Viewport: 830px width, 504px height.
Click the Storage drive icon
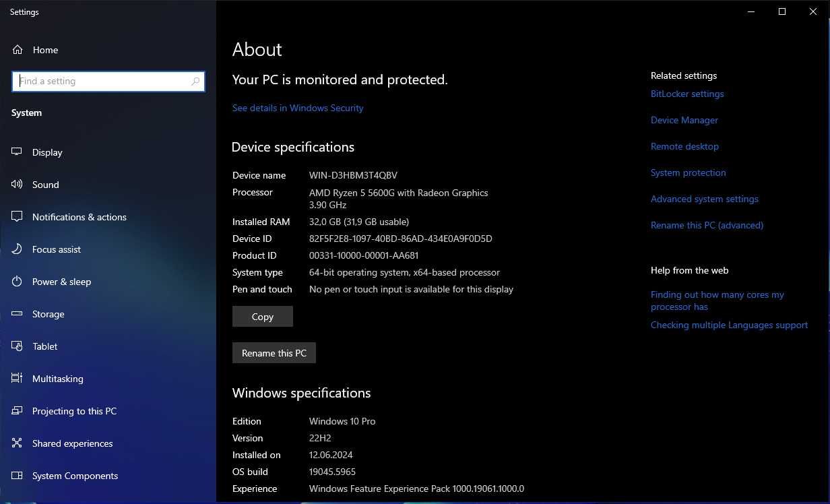click(18, 314)
